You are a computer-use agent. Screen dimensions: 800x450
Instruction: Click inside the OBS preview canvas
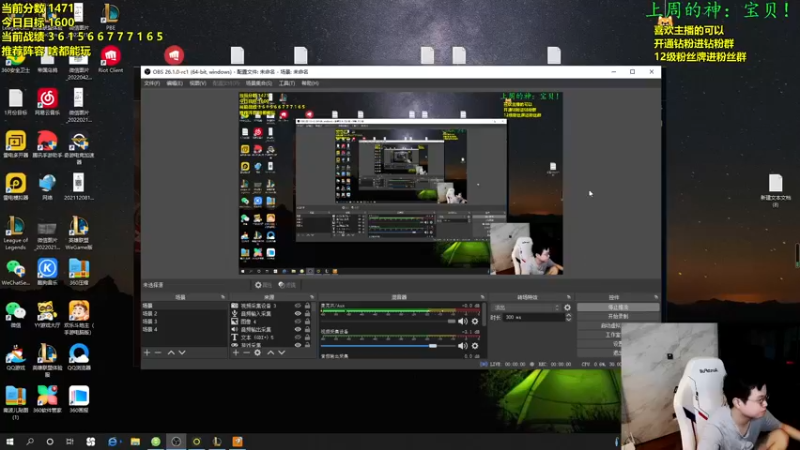[x=401, y=183]
